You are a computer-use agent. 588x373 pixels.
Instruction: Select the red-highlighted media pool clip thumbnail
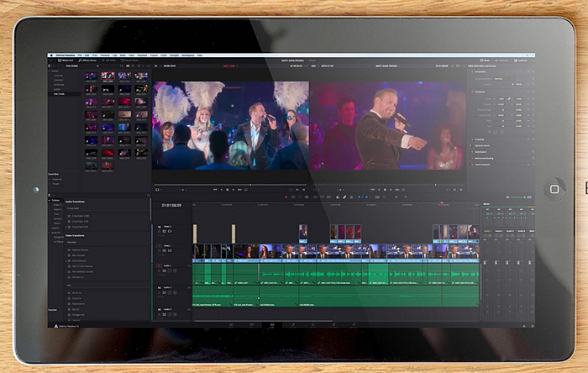click(x=108, y=76)
